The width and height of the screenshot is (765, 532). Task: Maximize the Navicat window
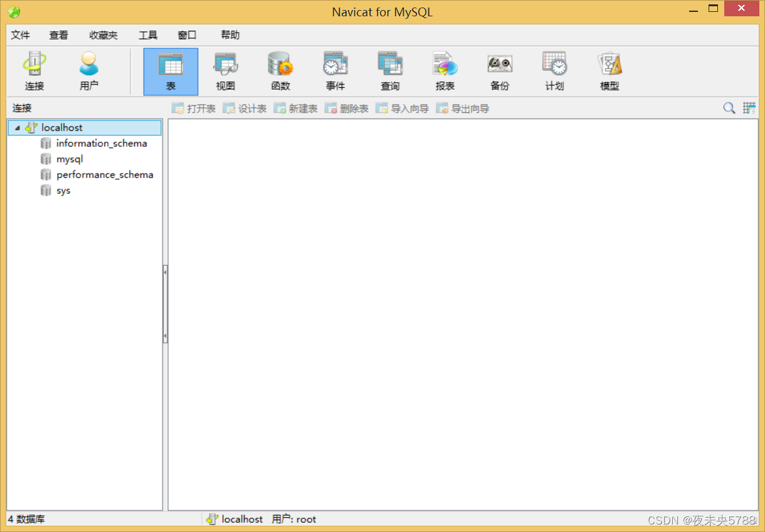[714, 8]
